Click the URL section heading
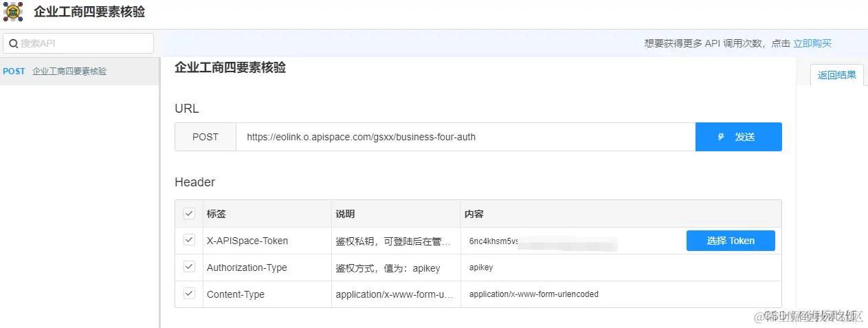The height and width of the screenshot is (328, 868). click(187, 109)
